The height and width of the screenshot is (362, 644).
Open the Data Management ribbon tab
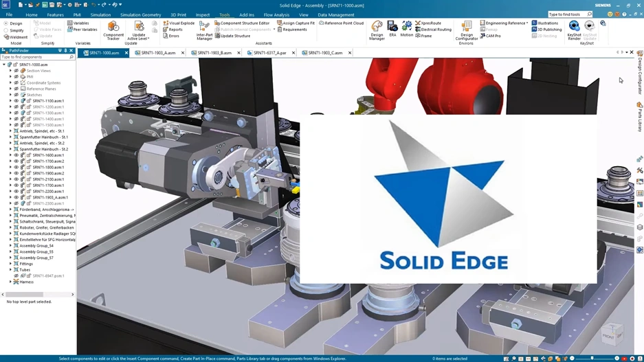(x=336, y=15)
